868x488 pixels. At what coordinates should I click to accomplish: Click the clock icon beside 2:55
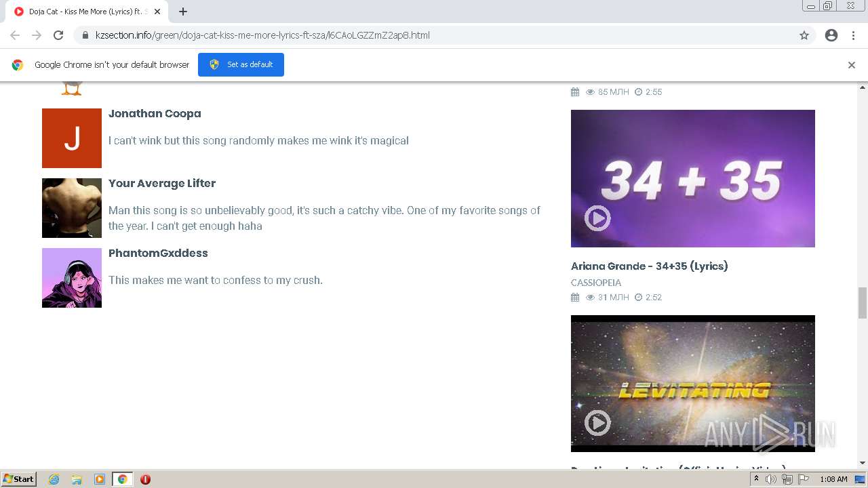coord(638,92)
